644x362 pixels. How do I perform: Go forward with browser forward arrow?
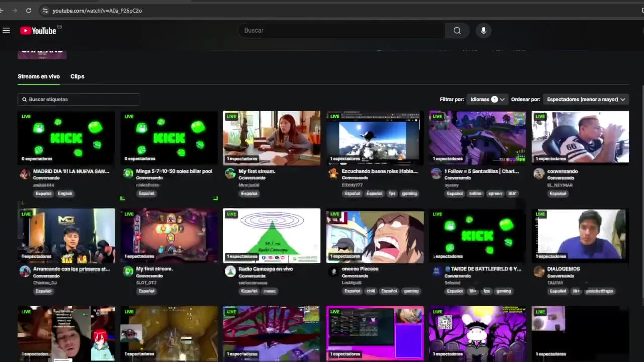[x=14, y=10]
